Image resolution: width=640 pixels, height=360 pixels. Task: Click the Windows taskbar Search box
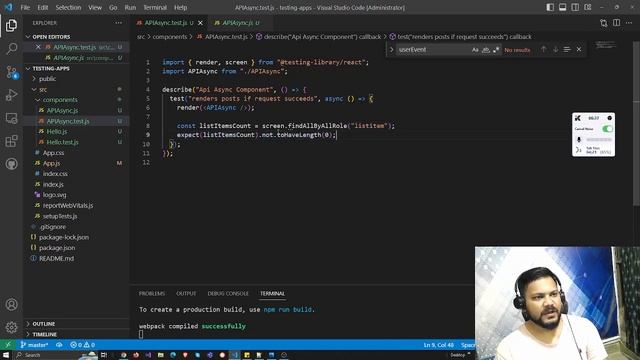pyautogui.click(x=49, y=355)
